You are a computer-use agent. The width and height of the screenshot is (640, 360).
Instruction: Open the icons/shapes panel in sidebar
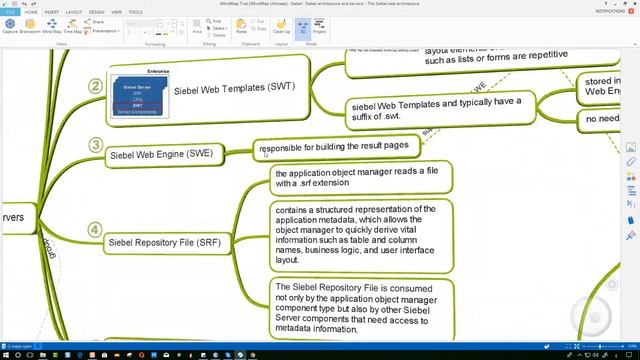[x=631, y=176]
